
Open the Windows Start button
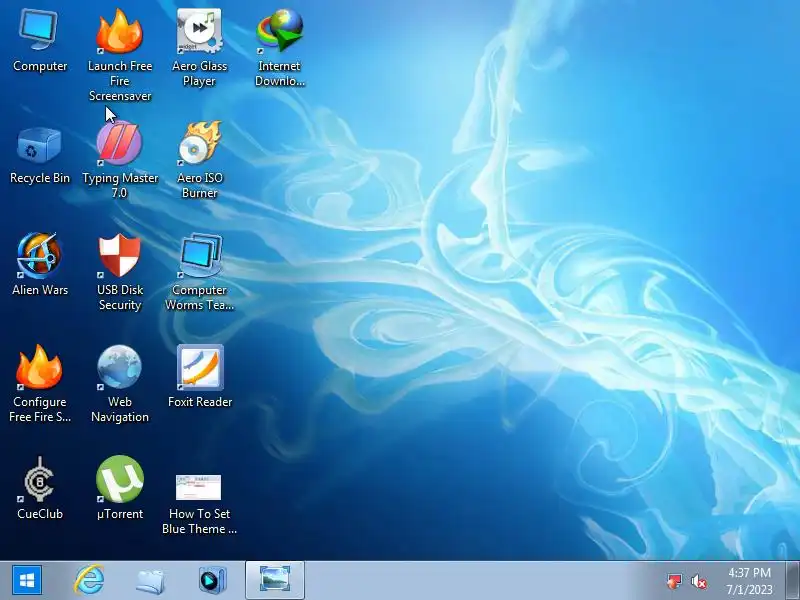(27, 580)
